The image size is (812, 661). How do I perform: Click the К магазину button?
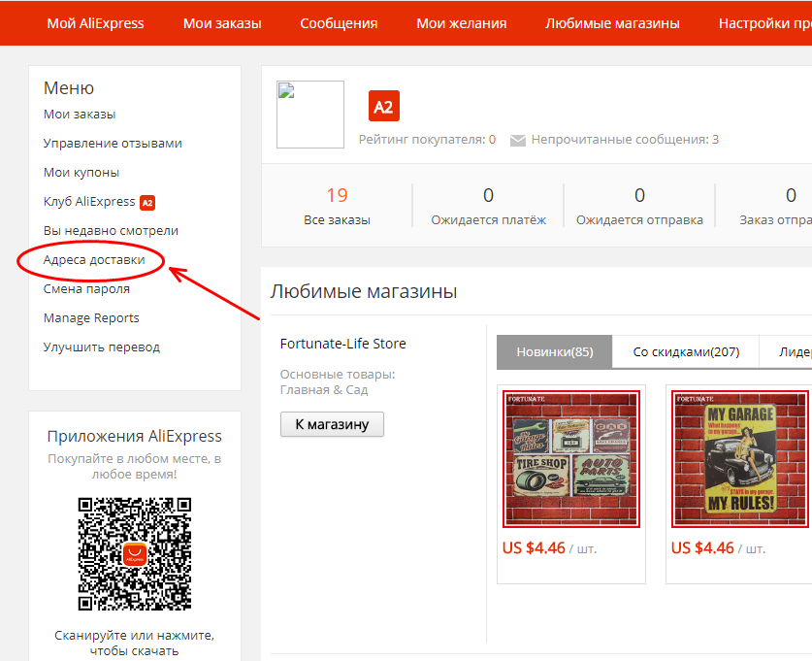332,424
